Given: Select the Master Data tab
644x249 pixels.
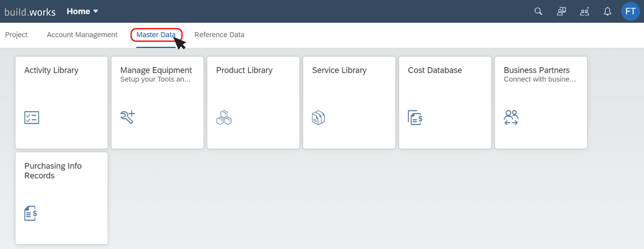Looking at the screenshot, I should point(156,35).
